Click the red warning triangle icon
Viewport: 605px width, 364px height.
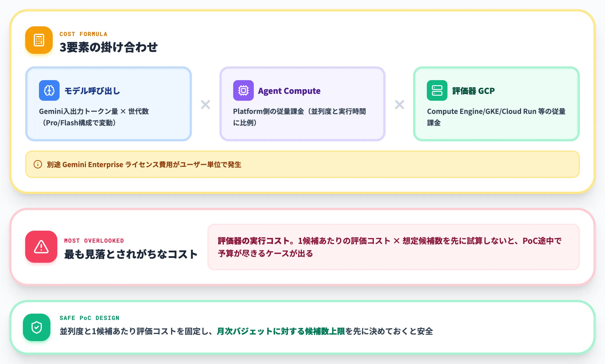pos(41,247)
